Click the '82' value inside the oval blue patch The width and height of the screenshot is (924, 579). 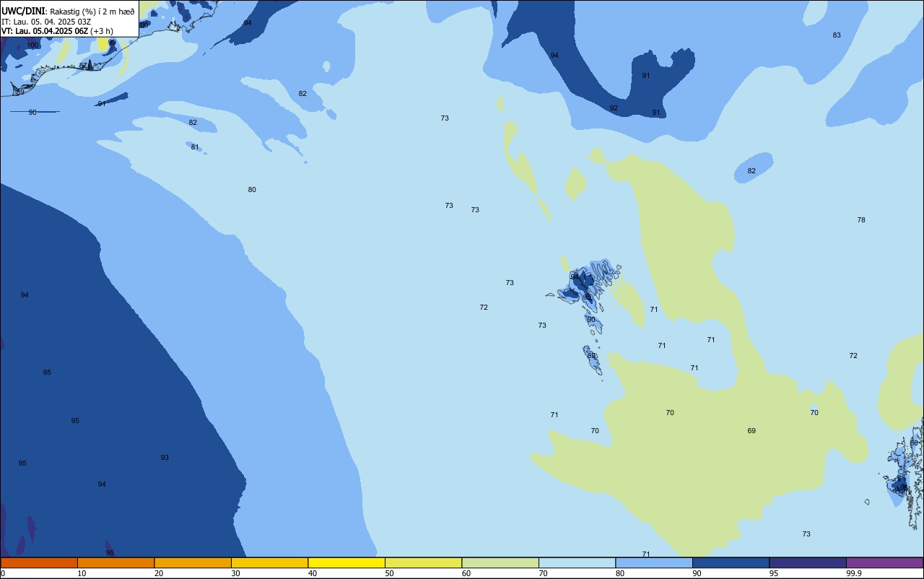tap(751, 171)
